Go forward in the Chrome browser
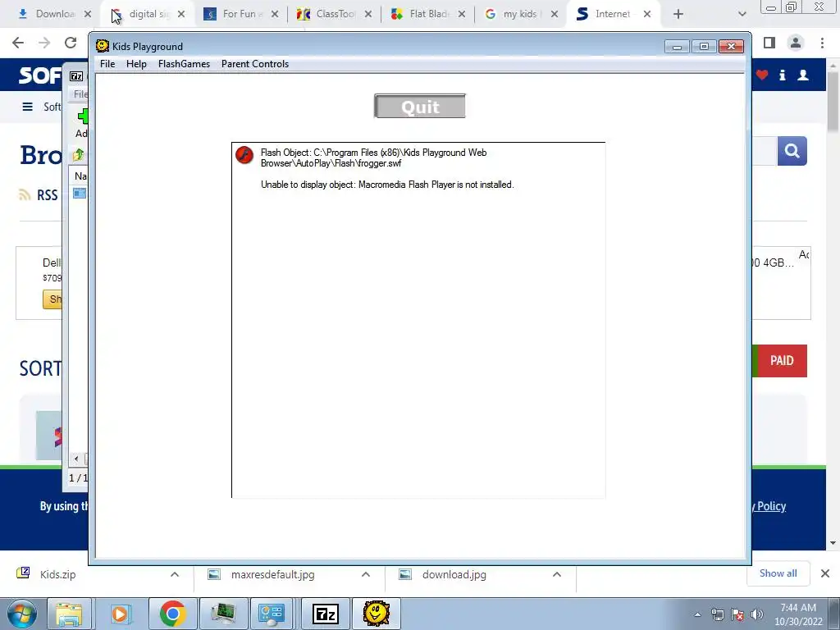Screen dimensions: 840x630 tap(44, 43)
